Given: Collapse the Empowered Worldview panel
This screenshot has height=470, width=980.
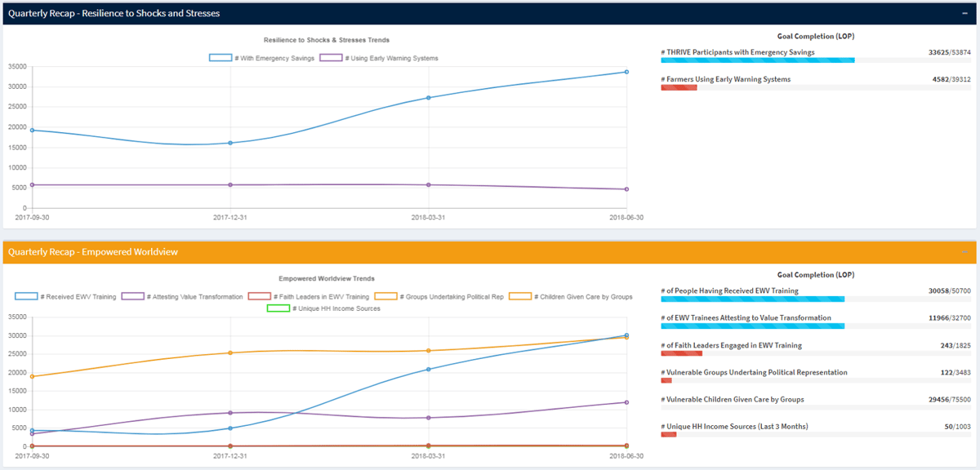Looking at the screenshot, I should [x=965, y=252].
